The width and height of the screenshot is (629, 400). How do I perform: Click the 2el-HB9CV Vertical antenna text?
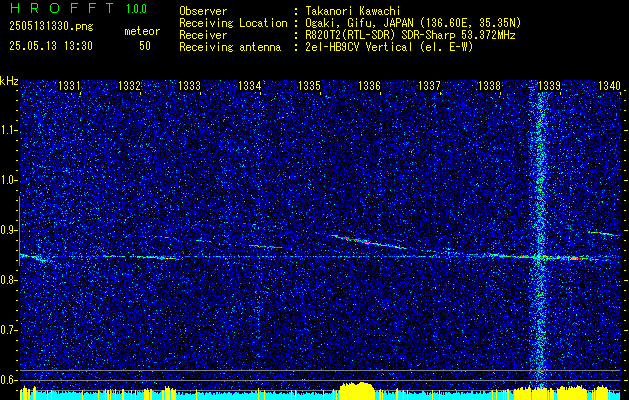click(389, 47)
